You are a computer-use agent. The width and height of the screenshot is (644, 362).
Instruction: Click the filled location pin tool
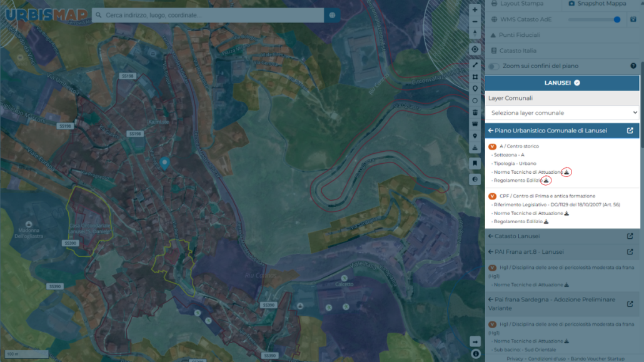475,136
